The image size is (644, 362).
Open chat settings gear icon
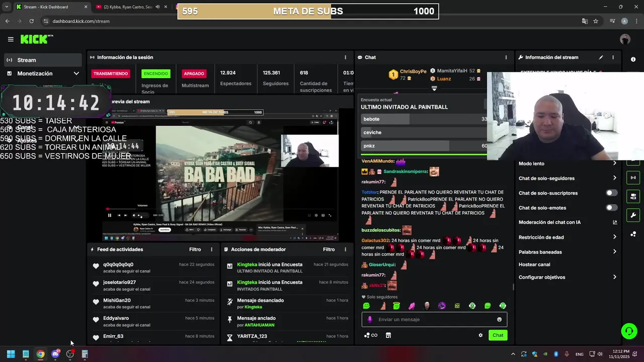pyautogui.click(x=480, y=335)
